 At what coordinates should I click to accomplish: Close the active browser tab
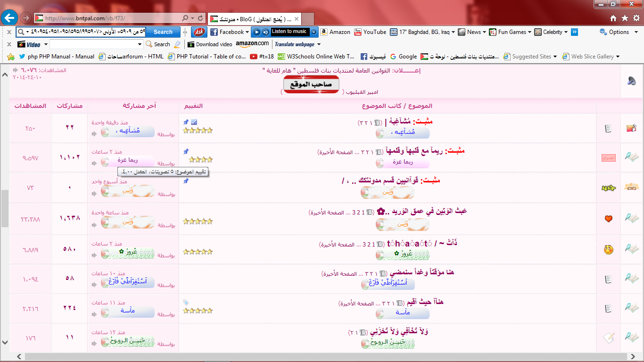pyautogui.click(x=297, y=19)
